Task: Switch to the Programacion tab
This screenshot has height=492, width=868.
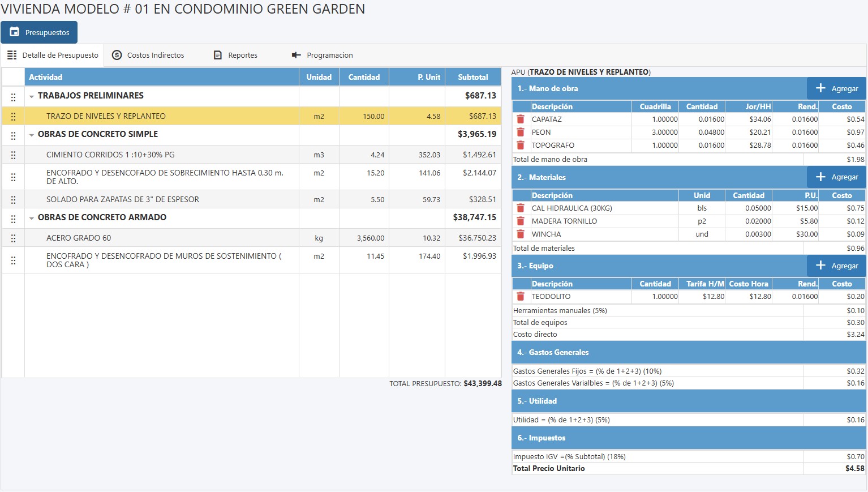Action: [322, 55]
